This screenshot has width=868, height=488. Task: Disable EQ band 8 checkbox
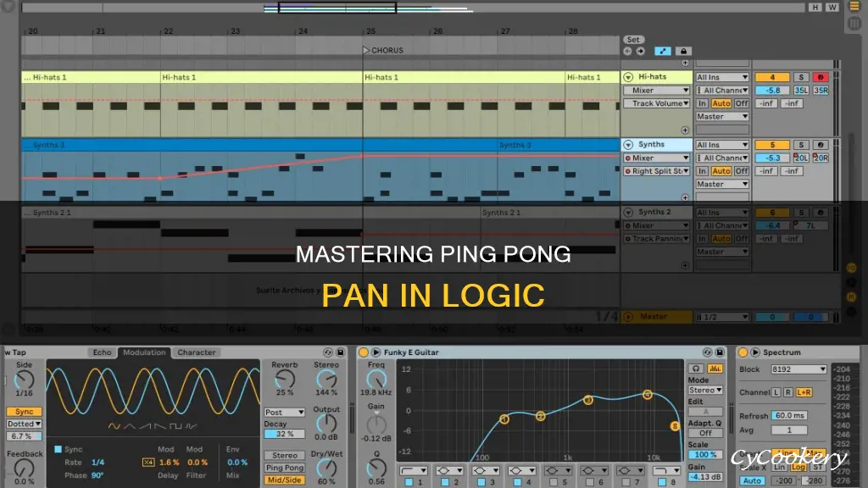coord(661,482)
